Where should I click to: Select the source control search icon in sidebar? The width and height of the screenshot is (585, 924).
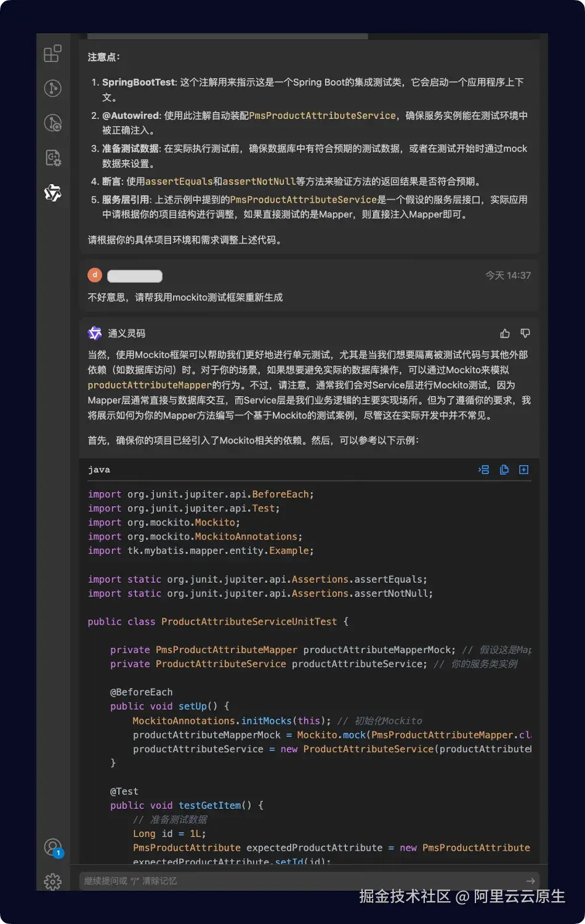52,123
